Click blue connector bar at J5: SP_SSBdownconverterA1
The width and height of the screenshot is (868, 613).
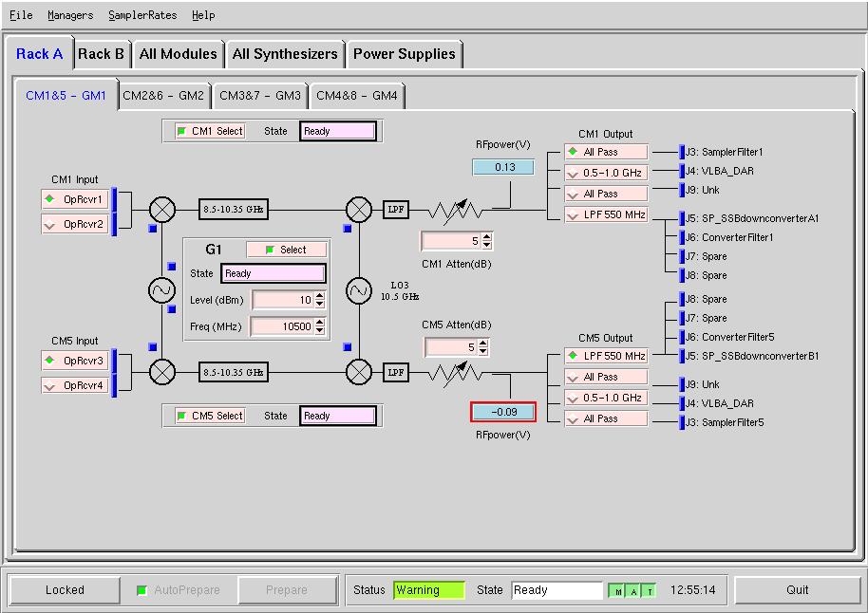[x=682, y=218]
